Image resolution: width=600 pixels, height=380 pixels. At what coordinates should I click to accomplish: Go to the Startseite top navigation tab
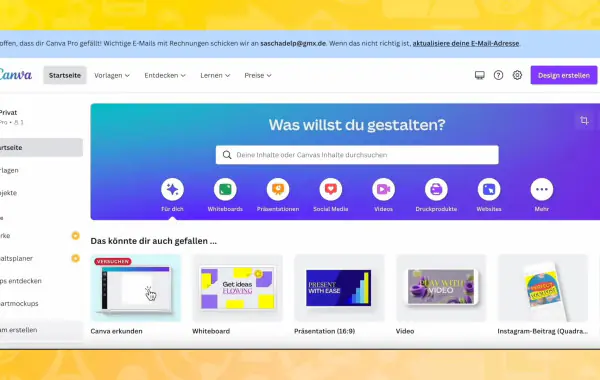65,75
